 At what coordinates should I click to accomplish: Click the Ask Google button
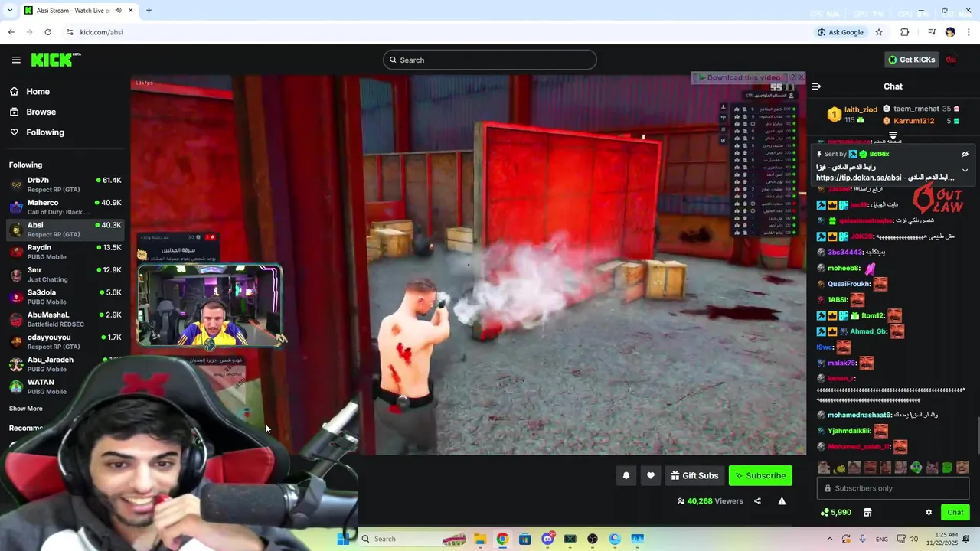(840, 32)
